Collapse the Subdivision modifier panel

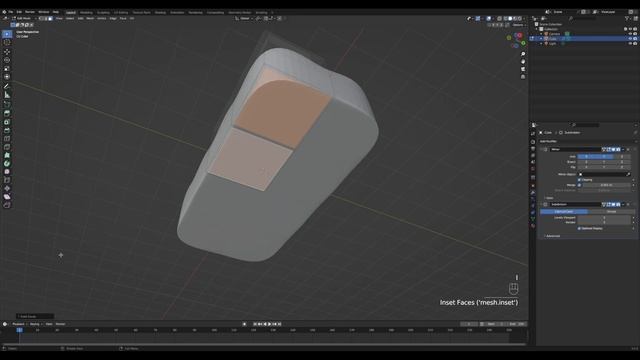point(542,204)
